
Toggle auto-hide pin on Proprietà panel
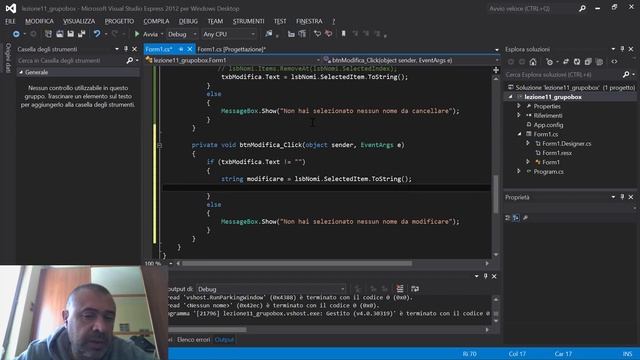(622, 197)
